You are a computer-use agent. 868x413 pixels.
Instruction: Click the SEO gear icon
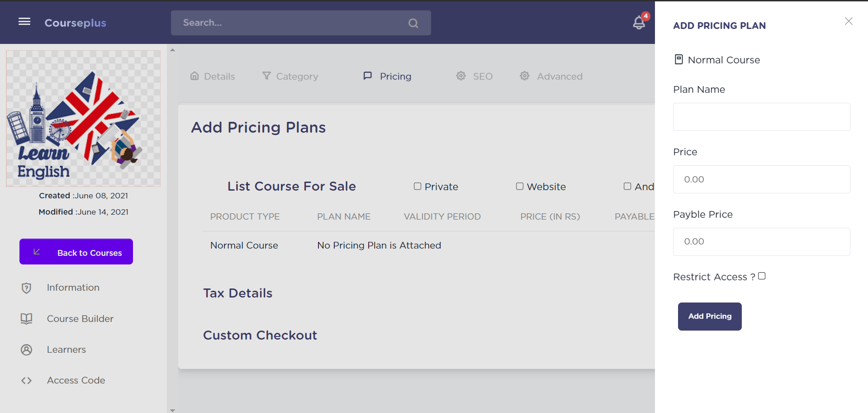tap(461, 76)
